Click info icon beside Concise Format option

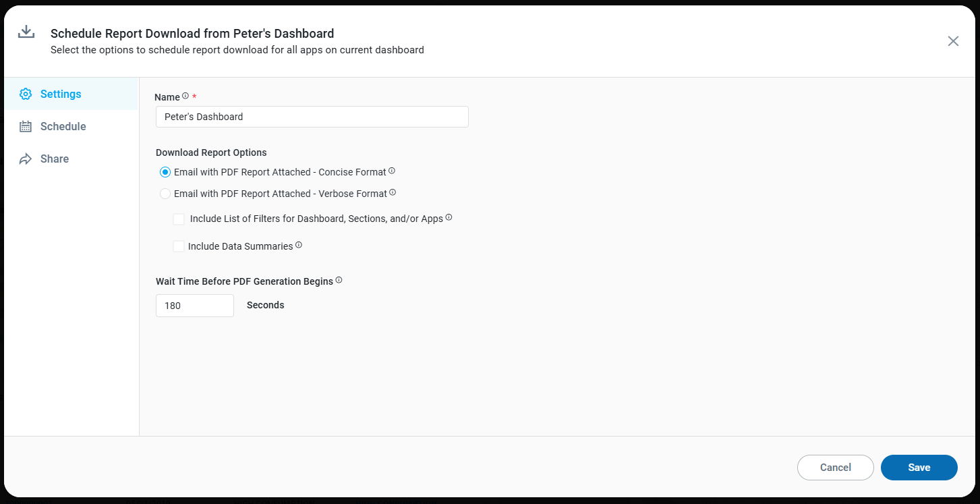coord(392,171)
